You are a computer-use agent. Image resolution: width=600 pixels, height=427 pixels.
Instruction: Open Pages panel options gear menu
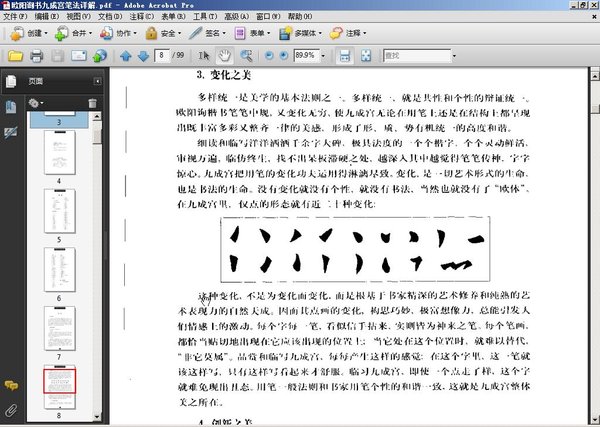point(36,103)
